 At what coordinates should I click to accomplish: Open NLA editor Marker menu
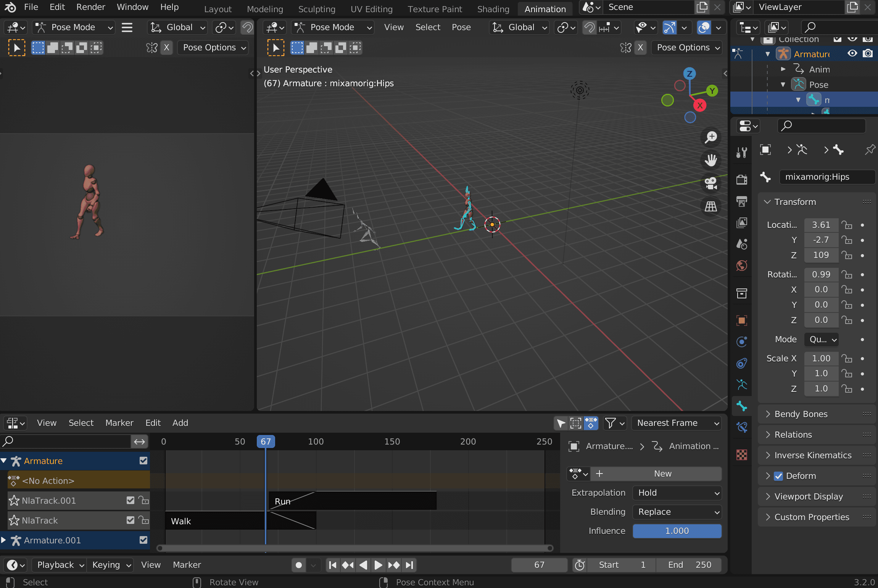(x=119, y=423)
